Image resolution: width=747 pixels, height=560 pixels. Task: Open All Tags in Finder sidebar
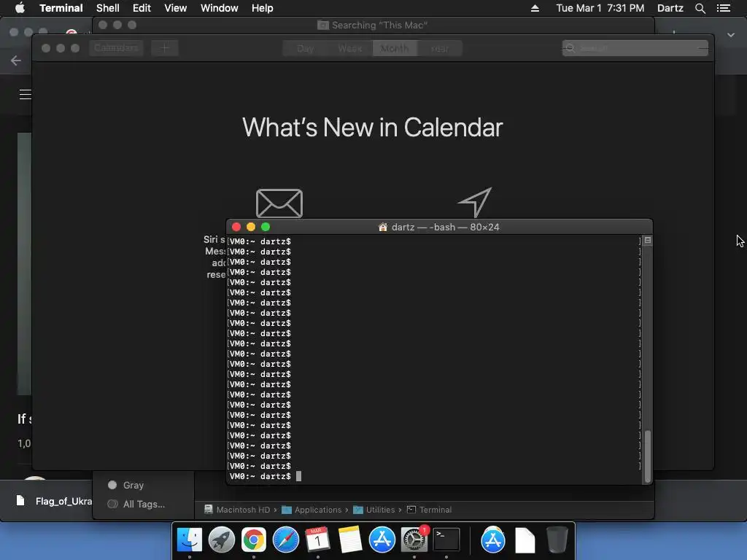click(x=136, y=504)
